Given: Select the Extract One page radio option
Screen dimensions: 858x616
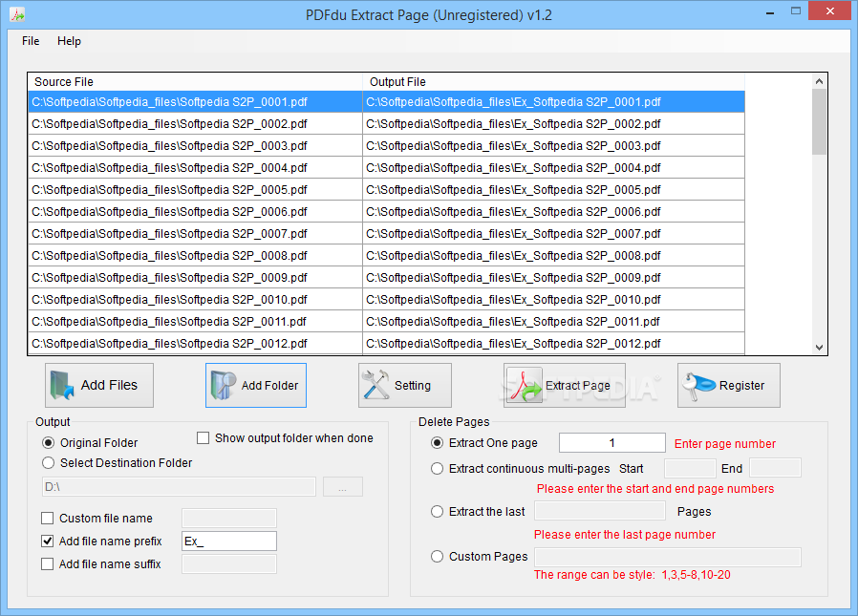Looking at the screenshot, I should 437,442.
